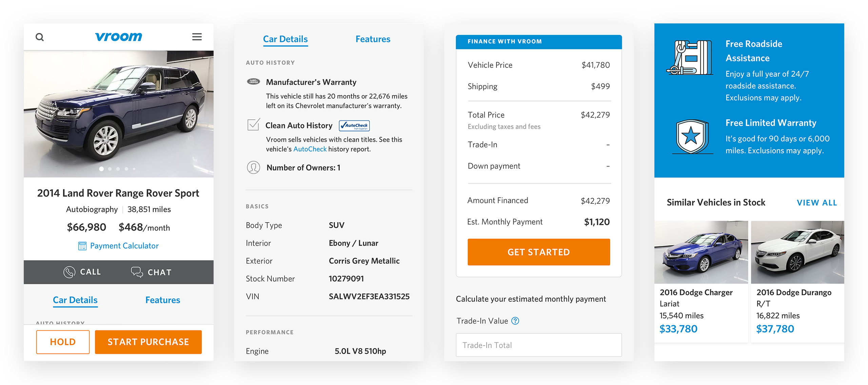Open the hamburger menu

[197, 37]
